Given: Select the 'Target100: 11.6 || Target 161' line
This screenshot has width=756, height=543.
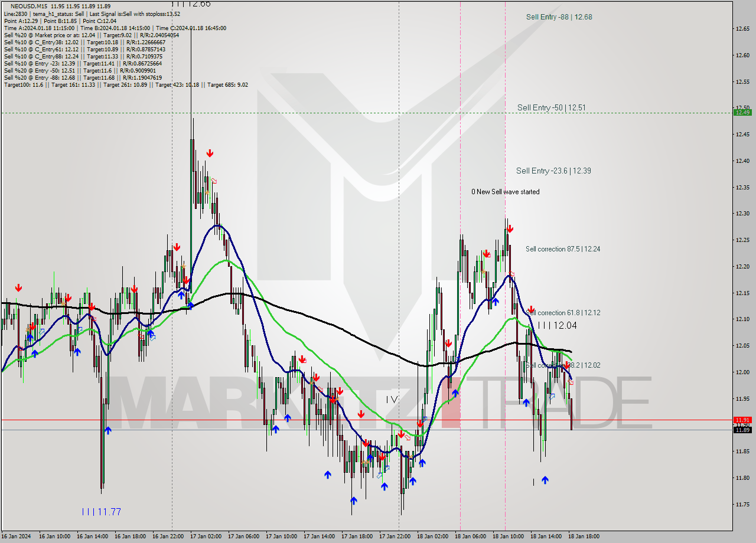Looking at the screenshot, I should click(x=126, y=84).
